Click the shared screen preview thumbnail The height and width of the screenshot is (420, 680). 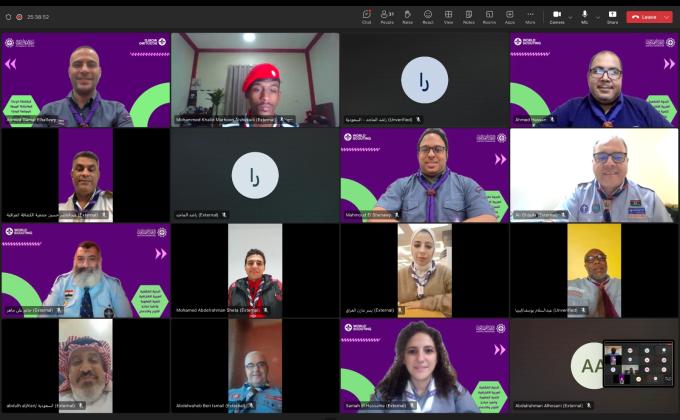[638, 364]
